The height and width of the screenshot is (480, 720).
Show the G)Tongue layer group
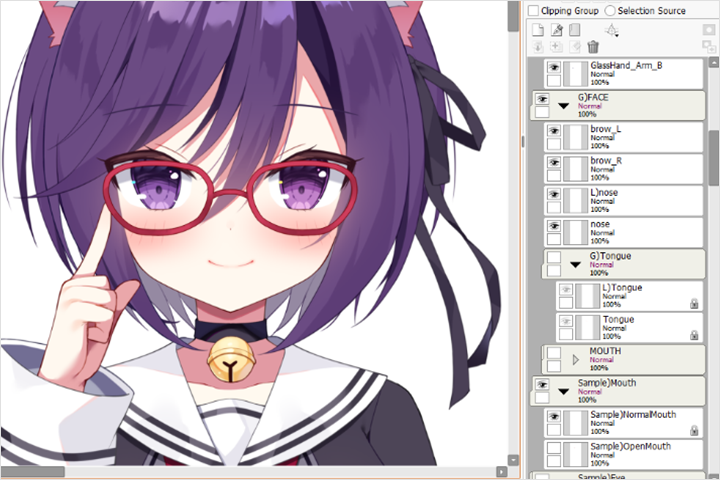(554, 257)
